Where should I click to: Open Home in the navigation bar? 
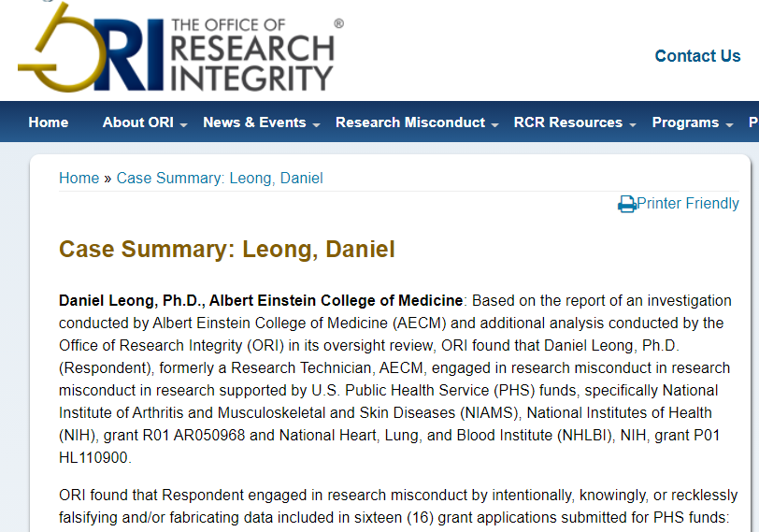(49, 122)
